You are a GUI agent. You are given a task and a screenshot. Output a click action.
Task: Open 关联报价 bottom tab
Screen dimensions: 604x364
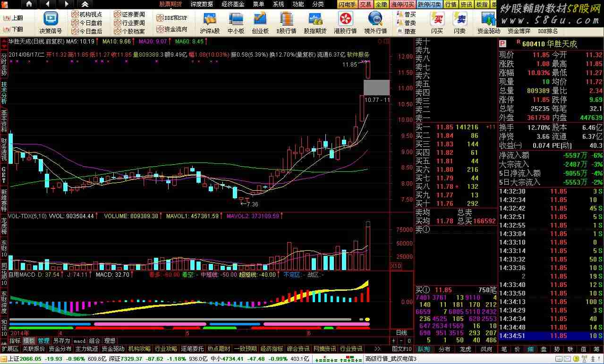(x=34, y=349)
